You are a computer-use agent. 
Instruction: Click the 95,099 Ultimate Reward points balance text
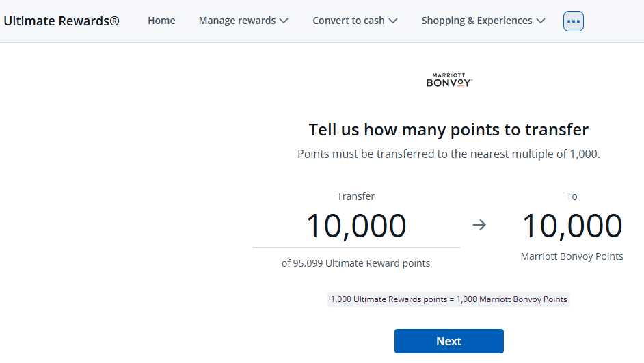355,263
